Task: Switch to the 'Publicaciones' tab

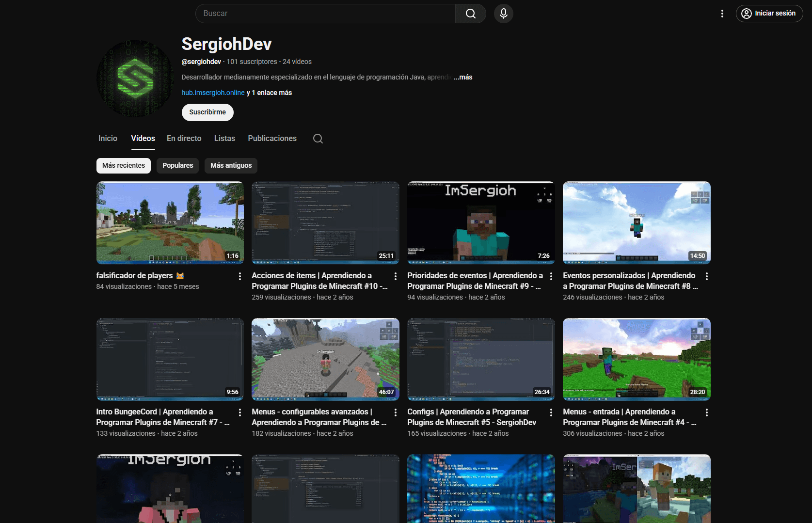Action: click(x=272, y=139)
